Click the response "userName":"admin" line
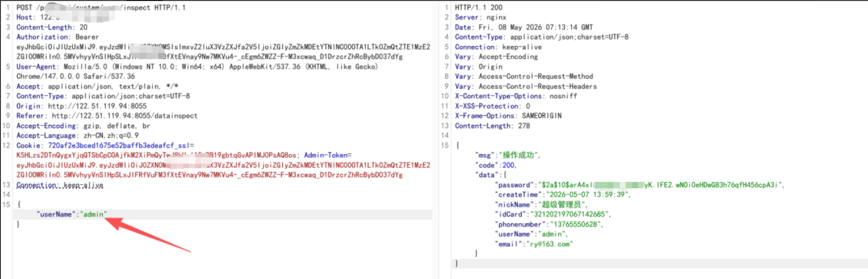Screen dimensions: 868x279 (x=531, y=234)
